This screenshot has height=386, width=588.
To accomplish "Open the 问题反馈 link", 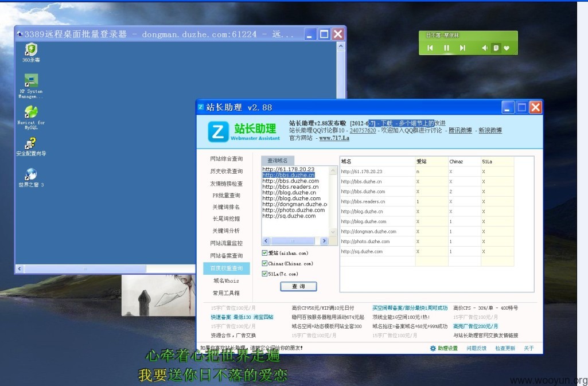I will (x=476, y=348).
